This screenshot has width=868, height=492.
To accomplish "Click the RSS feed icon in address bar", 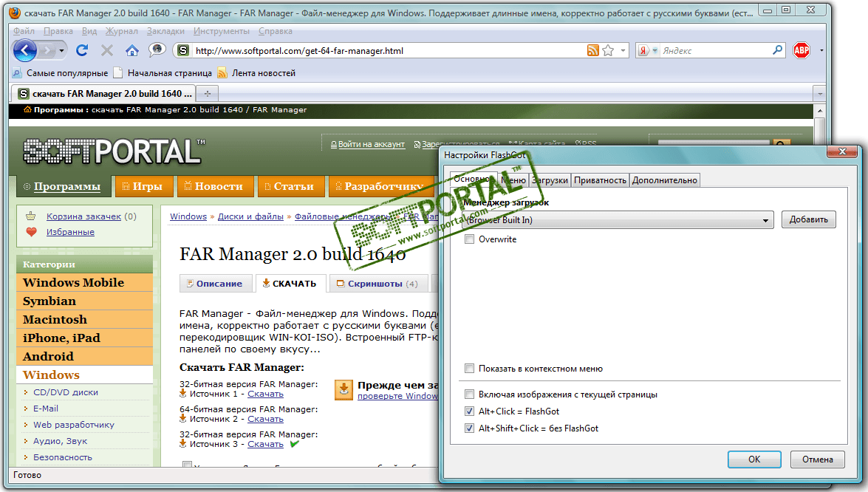I will click(x=593, y=50).
